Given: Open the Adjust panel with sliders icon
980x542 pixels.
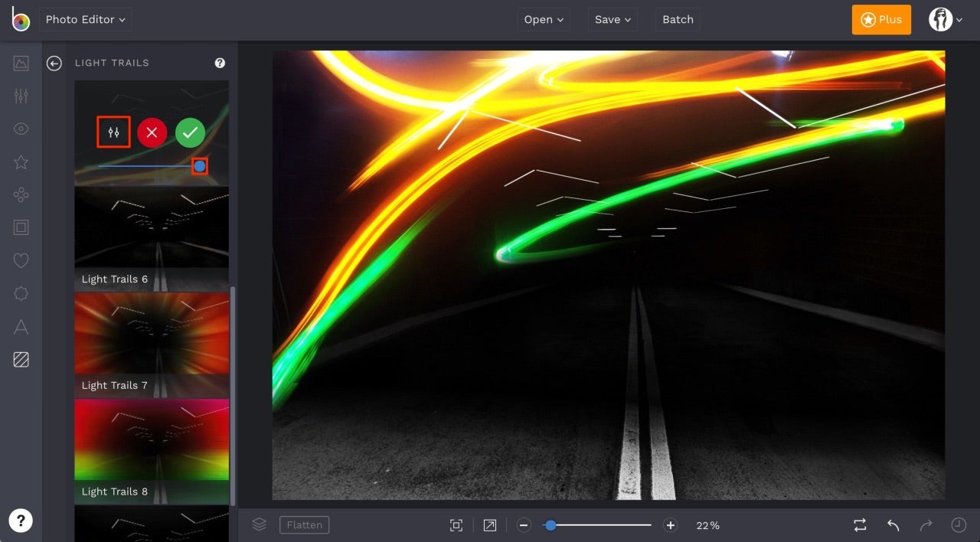Looking at the screenshot, I should point(21,96).
